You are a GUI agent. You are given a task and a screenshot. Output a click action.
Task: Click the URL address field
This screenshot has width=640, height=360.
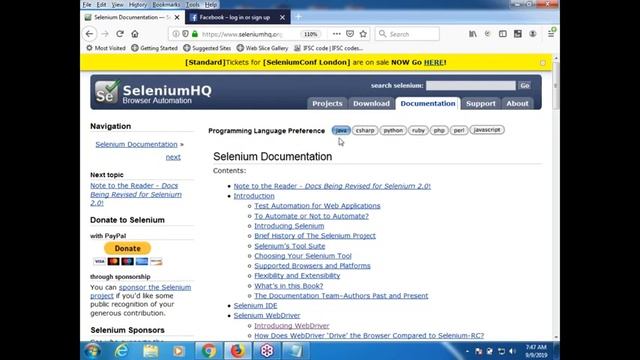click(242, 34)
